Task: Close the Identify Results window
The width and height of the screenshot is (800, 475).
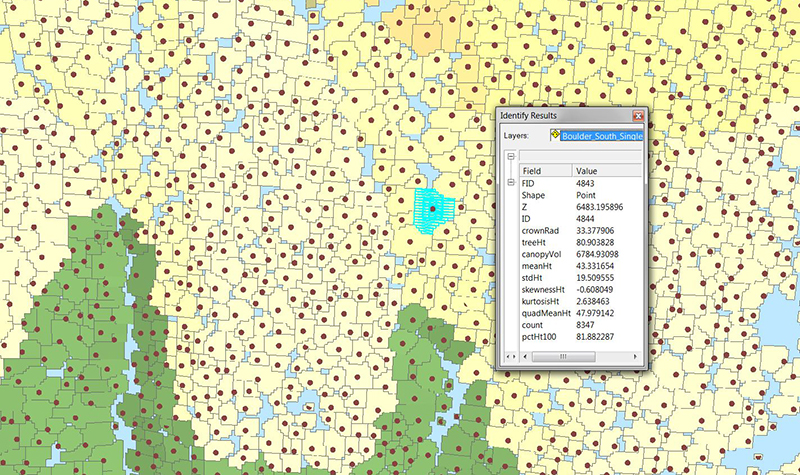Action: point(638,116)
